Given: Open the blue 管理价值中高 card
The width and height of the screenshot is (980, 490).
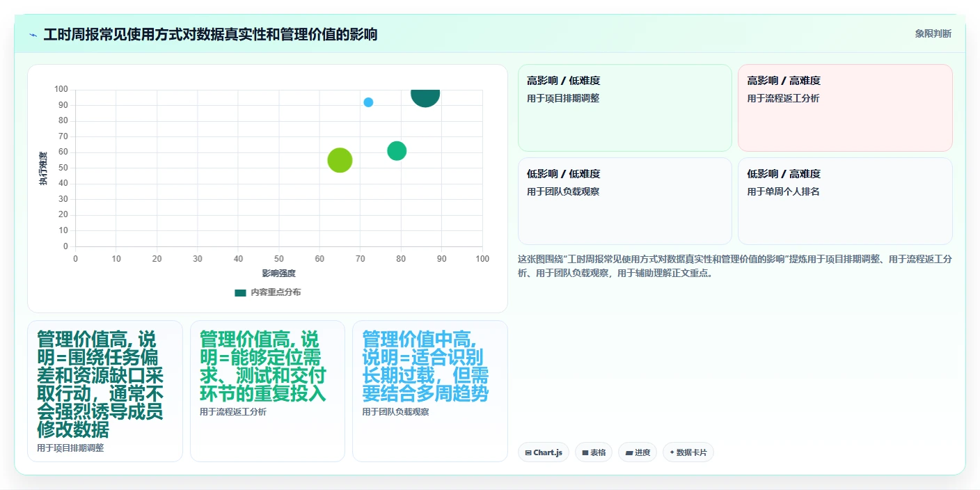Looking at the screenshot, I should point(430,391).
